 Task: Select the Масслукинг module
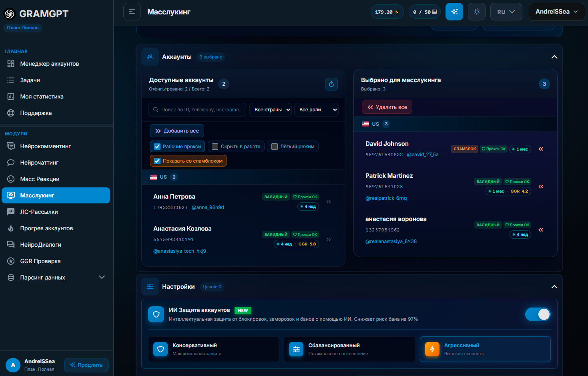point(56,195)
